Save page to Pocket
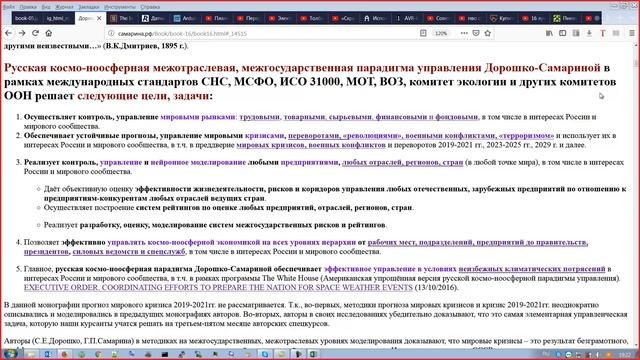The height and width of the screenshot is (360, 640). 476,33
